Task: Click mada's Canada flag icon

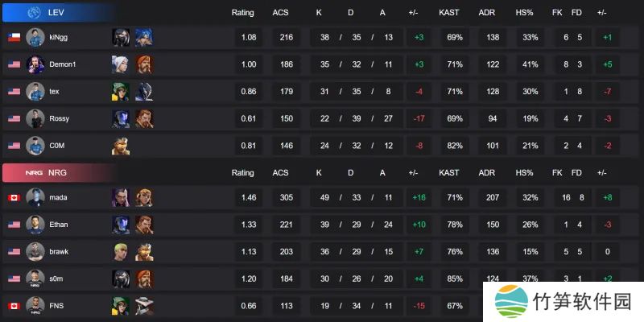Action: pyautogui.click(x=14, y=197)
